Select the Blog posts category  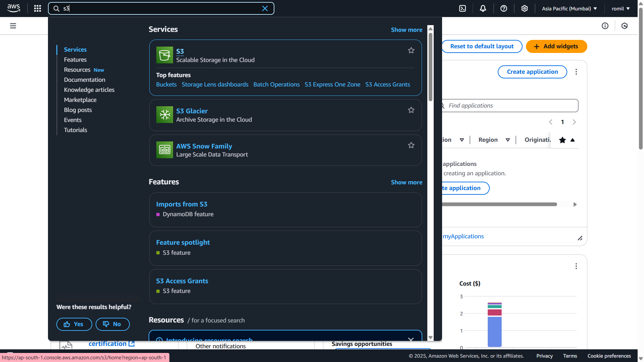[x=78, y=110]
